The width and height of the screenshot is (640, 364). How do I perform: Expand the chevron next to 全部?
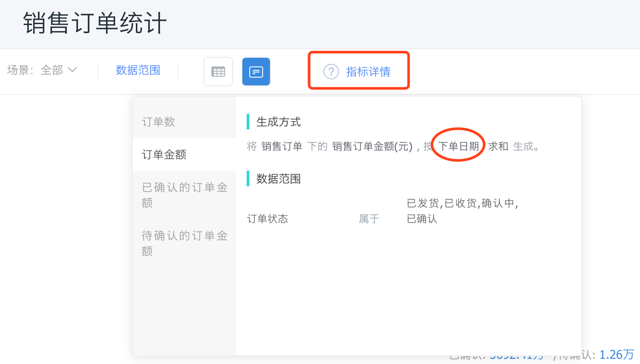(x=72, y=70)
